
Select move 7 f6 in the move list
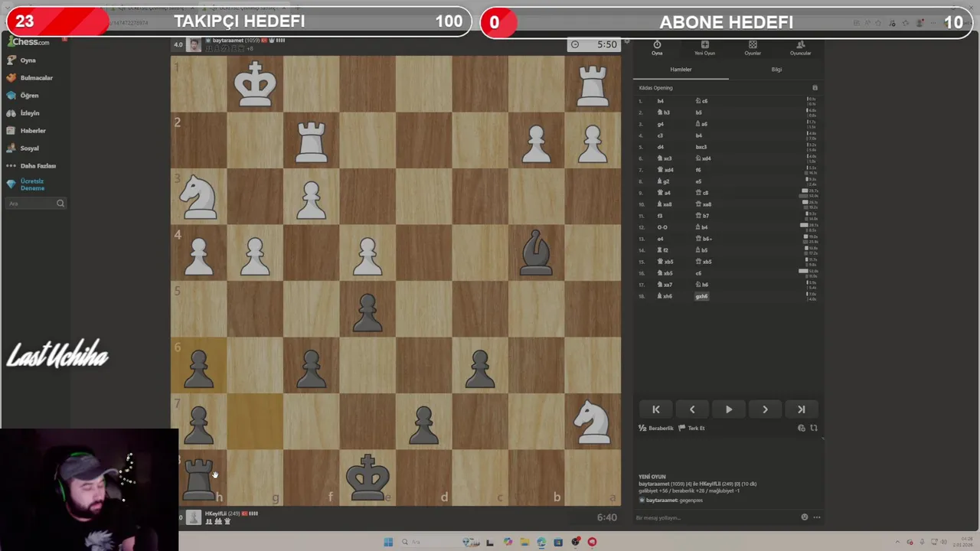point(698,170)
